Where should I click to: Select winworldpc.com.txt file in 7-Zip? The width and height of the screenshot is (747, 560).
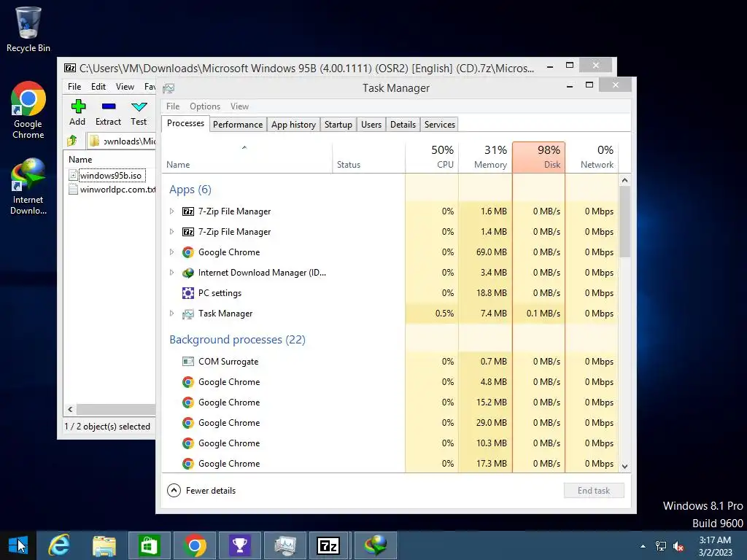coord(112,190)
